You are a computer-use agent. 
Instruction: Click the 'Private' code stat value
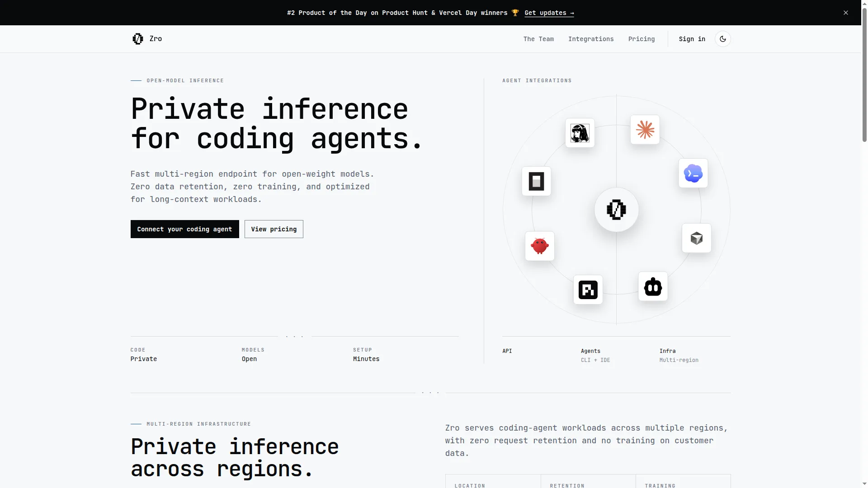pyautogui.click(x=143, y=359)
